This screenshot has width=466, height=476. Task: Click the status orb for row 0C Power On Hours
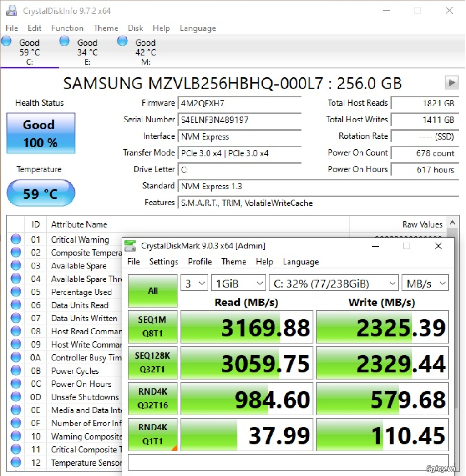tap(16, 384)
